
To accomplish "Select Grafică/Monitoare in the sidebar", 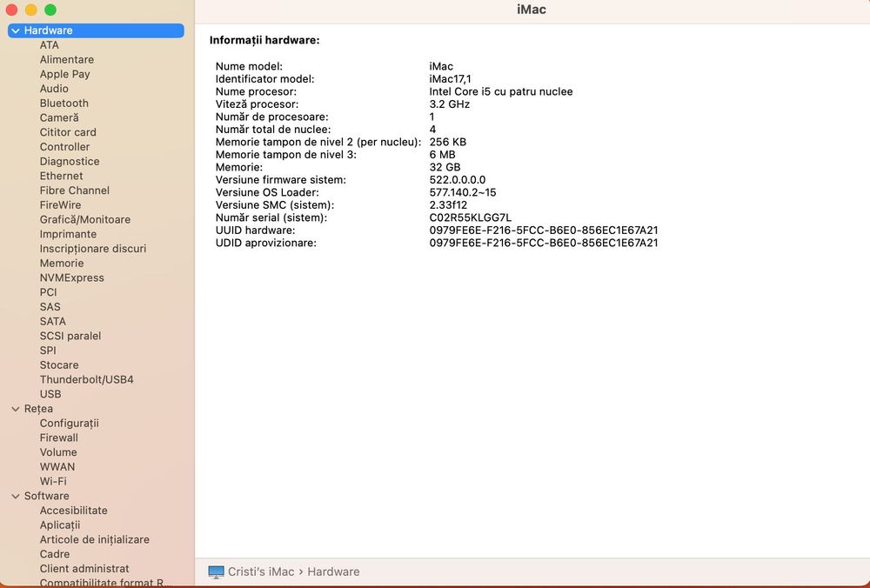I will click(x=85, y=220).
